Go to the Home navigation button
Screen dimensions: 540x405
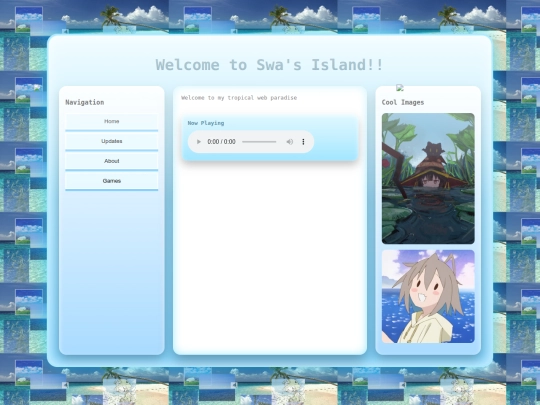pyautogui.click(x=112, y=122)
